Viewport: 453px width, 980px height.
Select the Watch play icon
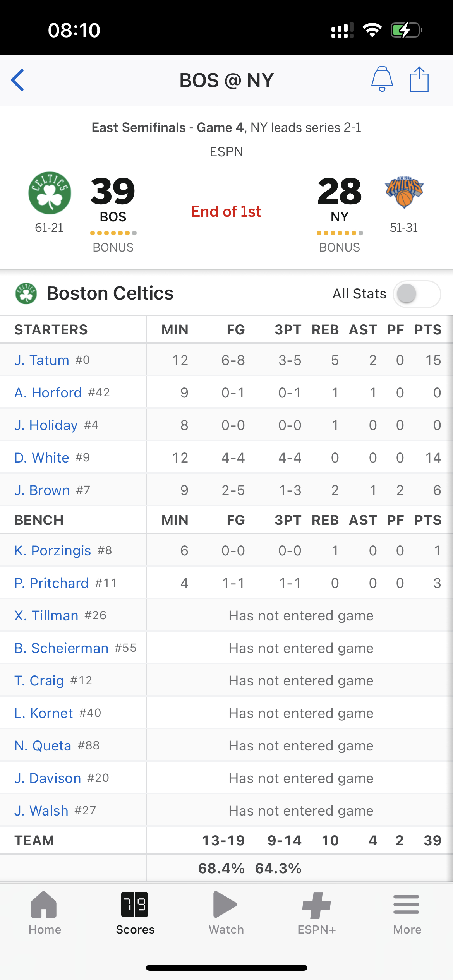point(225,905)
